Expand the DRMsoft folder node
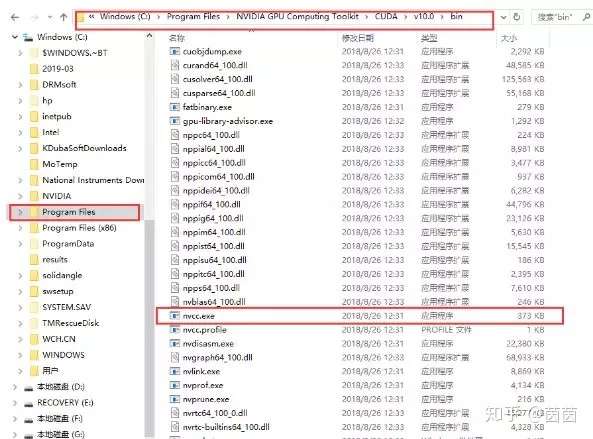Viewport: 593px width, 439px height. (20, 85)
